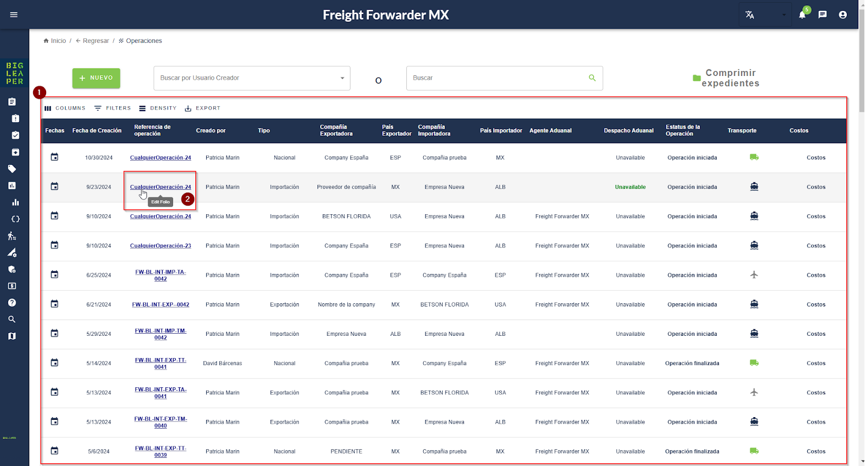
Task: Open the walking person icon in sidebar
Action: pos(12,235)
